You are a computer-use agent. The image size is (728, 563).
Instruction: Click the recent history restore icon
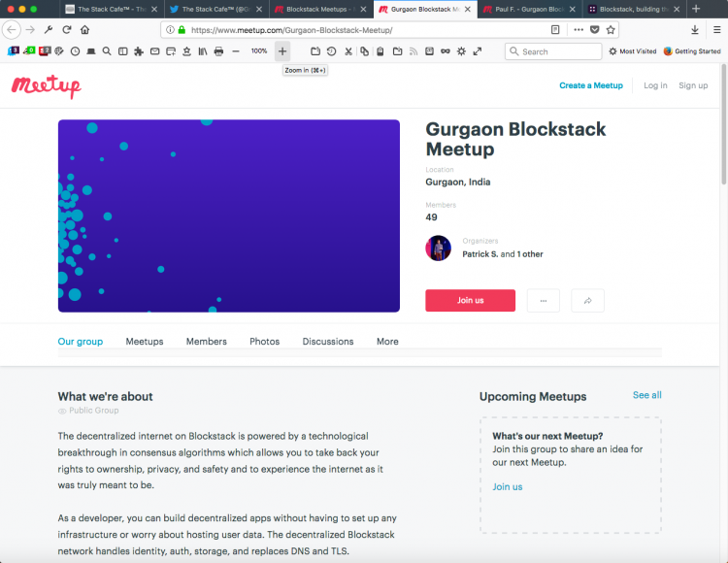click(332, 51)
